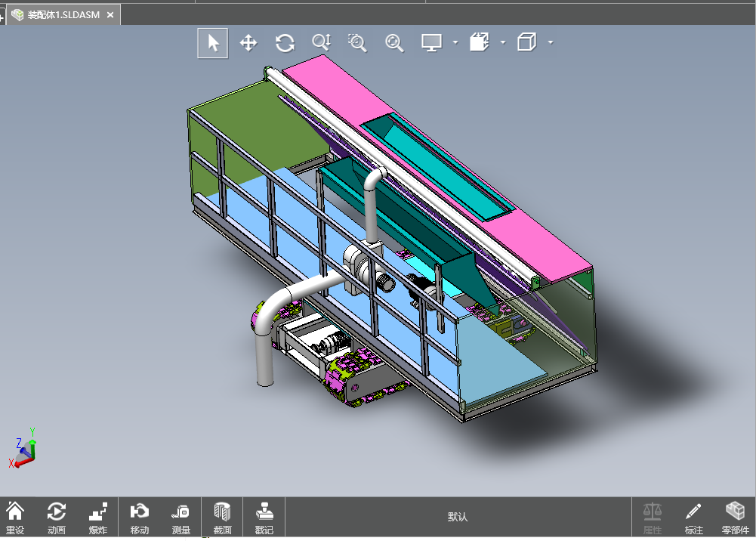756x541 pixels.
Task: Choose the Zoom to area tool
Action: (x=357, y=43)
